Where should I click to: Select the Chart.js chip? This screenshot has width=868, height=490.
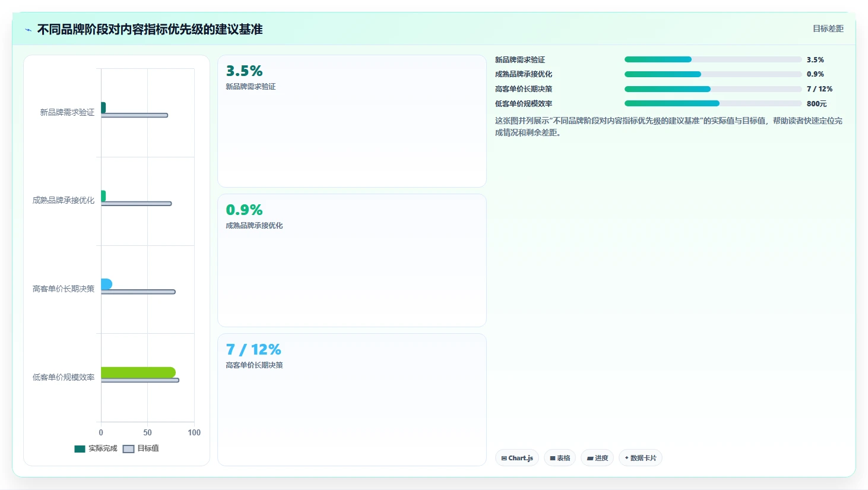click(517, 458)
